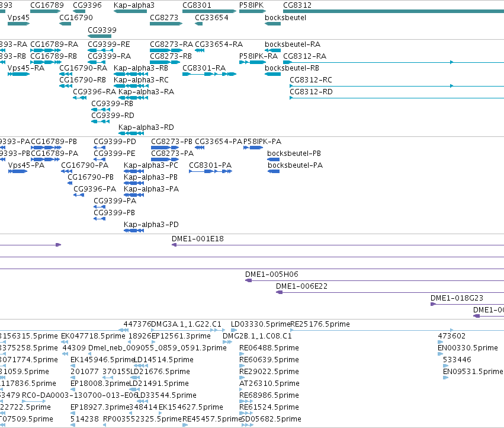This screenshot has width=504, height=428.
Task: Click protein CG8301-PA label
Action: point(210,165)
